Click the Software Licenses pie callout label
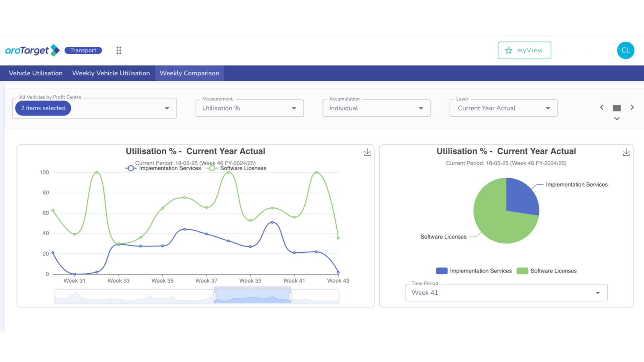 coord(443,237)
